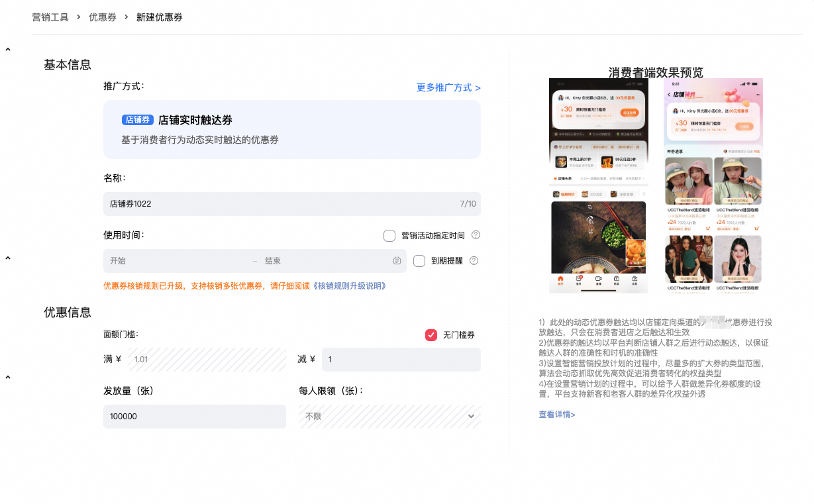This screenshot has width=814, height=504.
Task: Click the 面额门槛 label
Action: (x=121, y=334)
